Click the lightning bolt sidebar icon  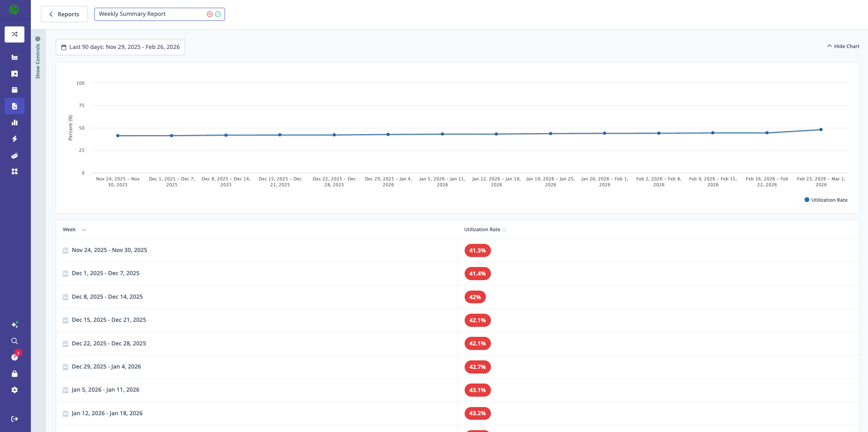15,139
